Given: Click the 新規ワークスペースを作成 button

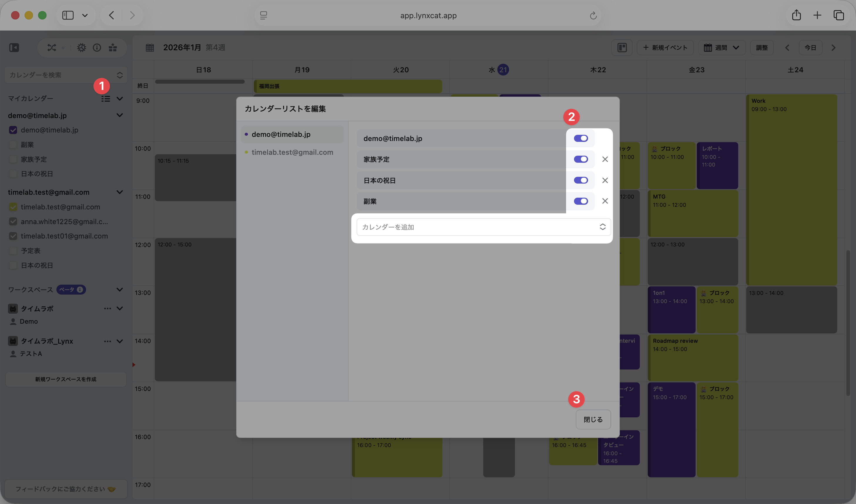Looking at the screenshot, I should [66, 379].
